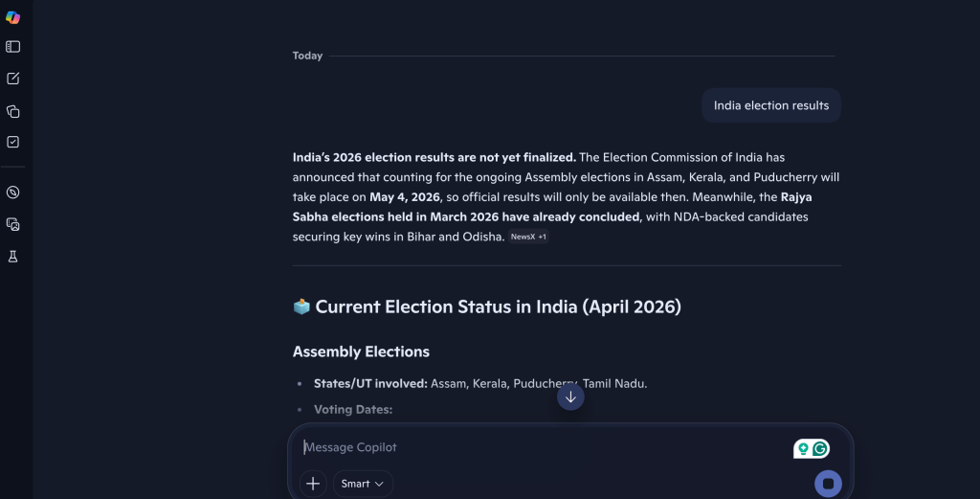Viewport: 980px width, 499px height.
Task: Open the image gallery icon in sidebar
Action: 13,224
